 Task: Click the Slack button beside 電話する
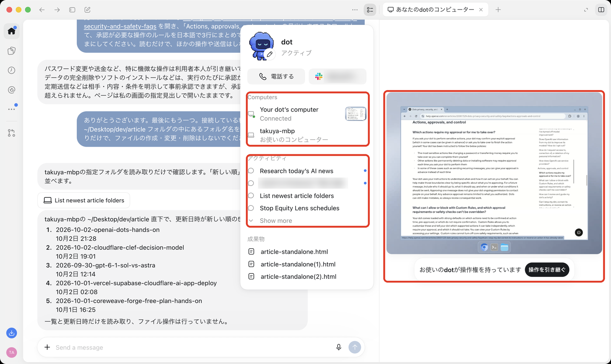[338, 76]
